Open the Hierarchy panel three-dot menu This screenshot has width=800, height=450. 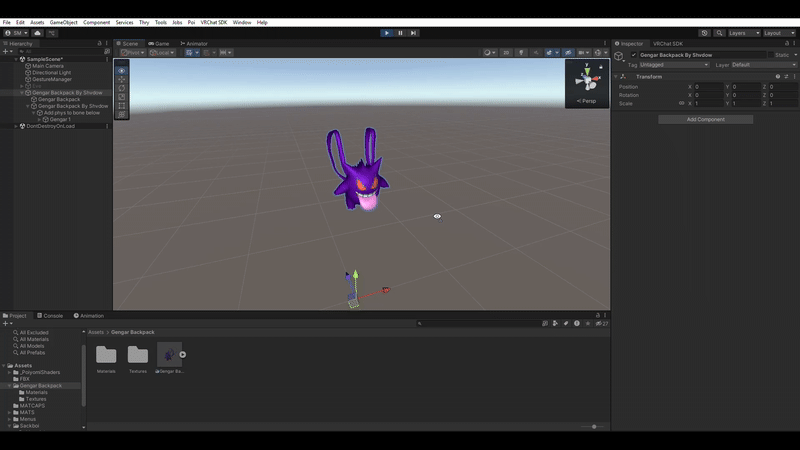[107, 43]
